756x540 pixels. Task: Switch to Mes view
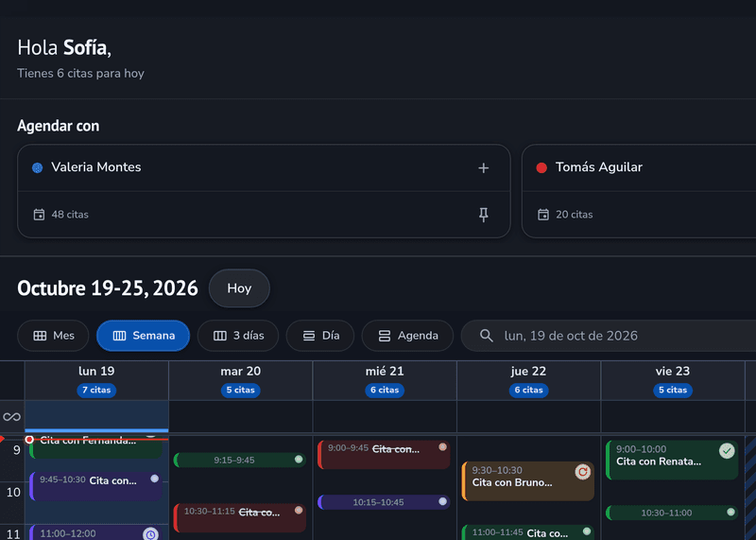[x=53, y=336]
